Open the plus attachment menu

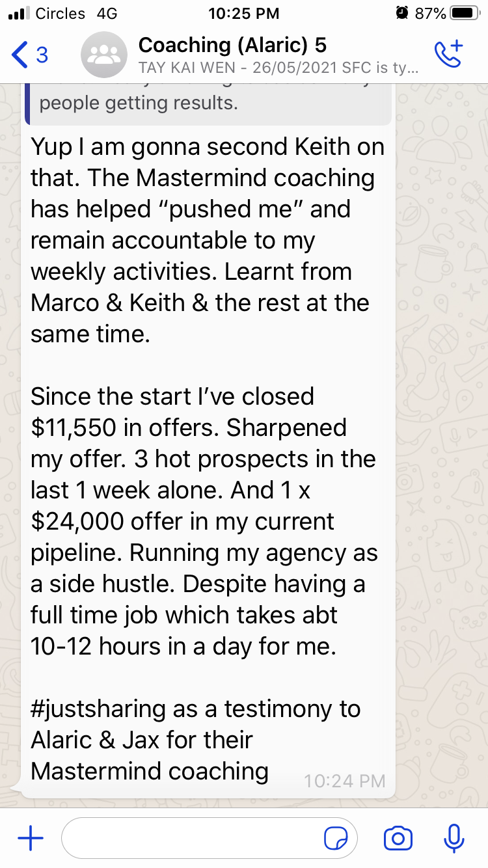(x=30, y=839)
